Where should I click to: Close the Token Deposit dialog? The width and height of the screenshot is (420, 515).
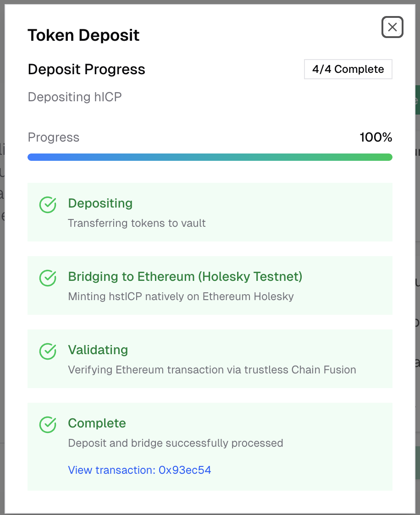click(392, 27)
